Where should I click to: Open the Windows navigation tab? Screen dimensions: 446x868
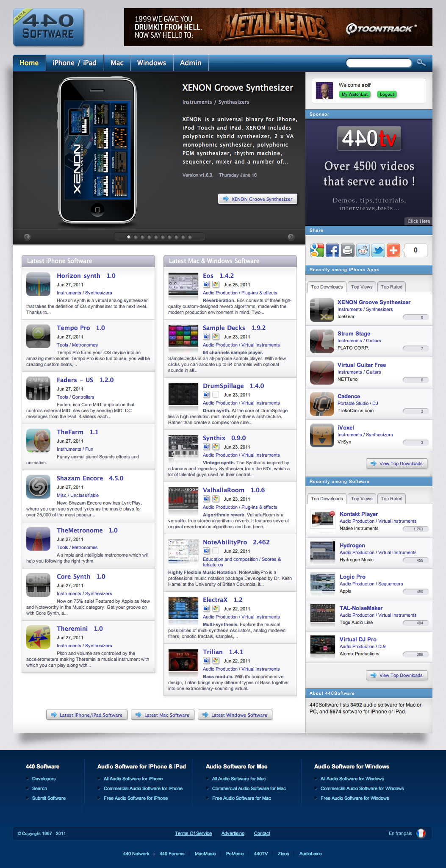(152, 63)
